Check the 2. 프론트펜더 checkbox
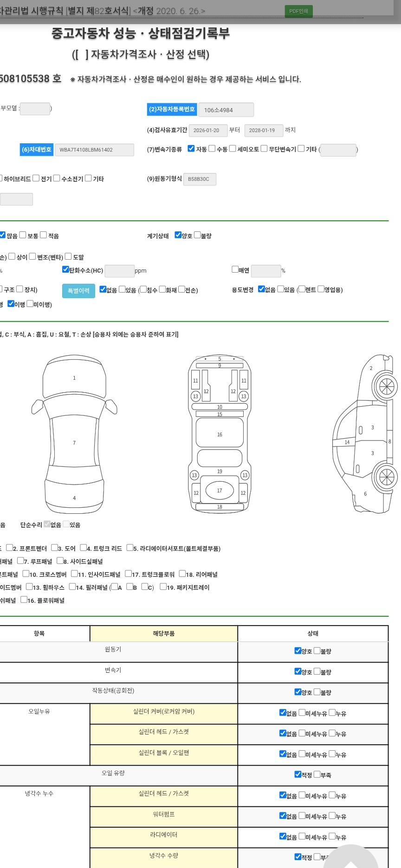This screenshot has height=868, width=401. (x=9, y=548)
